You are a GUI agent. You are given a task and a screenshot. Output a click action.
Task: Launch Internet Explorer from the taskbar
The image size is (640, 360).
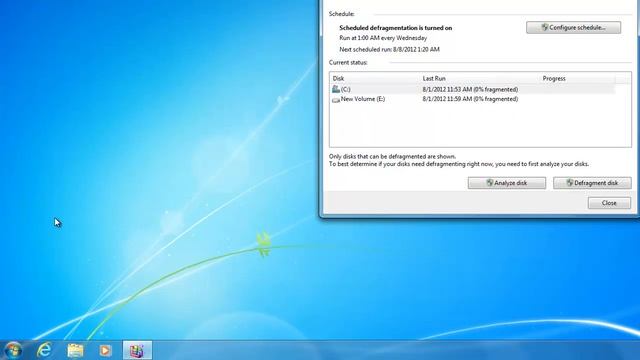pyautogui.click(x=44, y=350)
